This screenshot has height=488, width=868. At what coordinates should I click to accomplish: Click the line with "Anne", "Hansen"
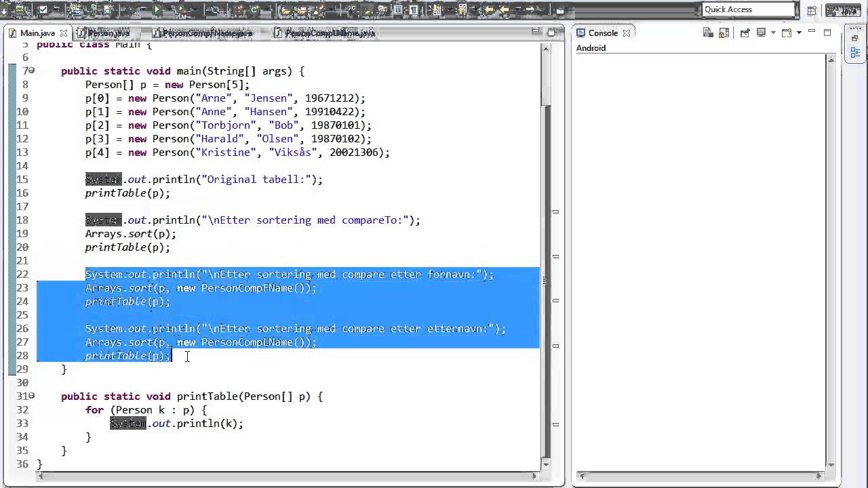click(225, 111)
